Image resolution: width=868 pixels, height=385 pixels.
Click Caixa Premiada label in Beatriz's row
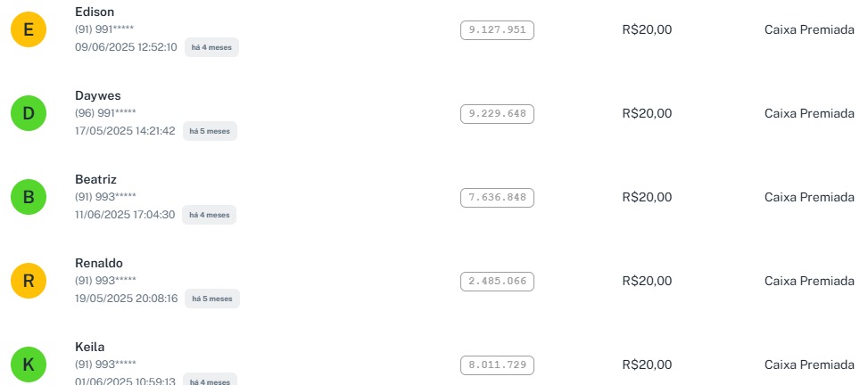point(809,197)
